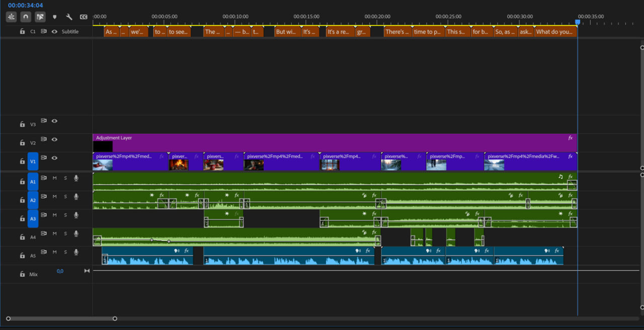Click the V1 track target button
Image resolution: width=644 pixels, height=330 pixels.
tap(33, 161)
